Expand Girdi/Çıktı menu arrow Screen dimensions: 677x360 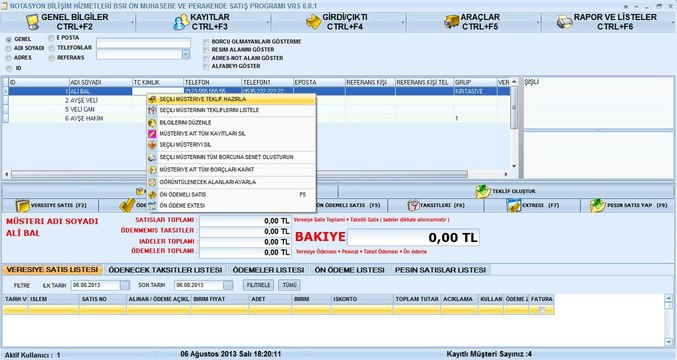tap(403, 22)
